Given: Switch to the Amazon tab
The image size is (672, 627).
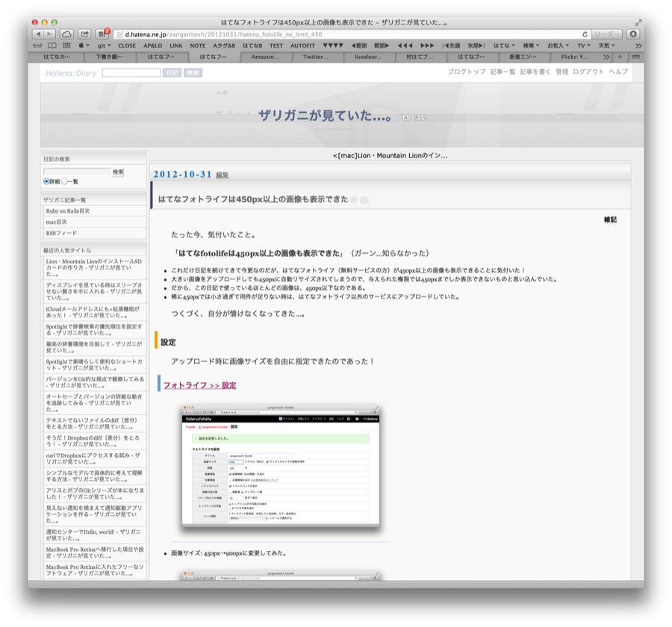Looking at the screenshot, I should [x=265, y=57].
